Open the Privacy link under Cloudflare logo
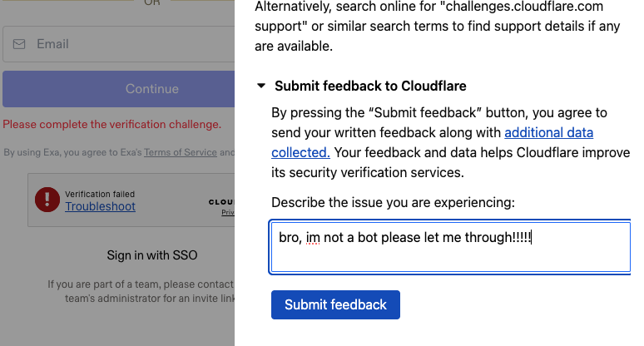 tap(228, 212)
